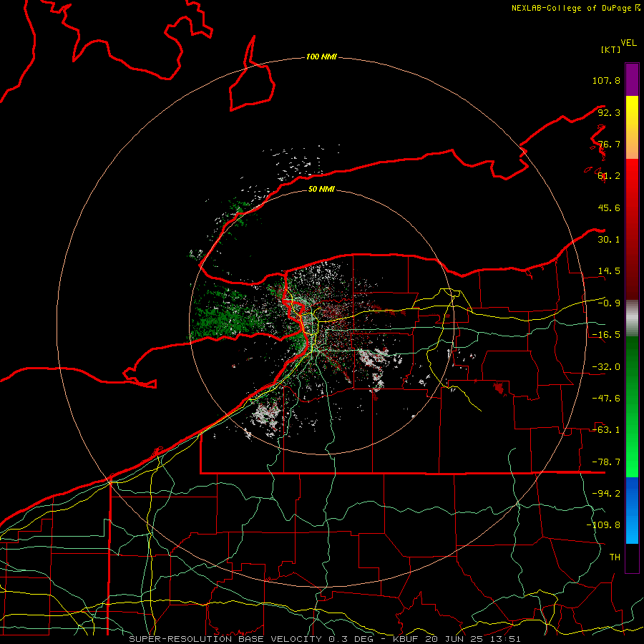Screen dimensions: 644x644
Task: Click the VEL legend title
Action: pyautogui.click(x=628, y=43)
